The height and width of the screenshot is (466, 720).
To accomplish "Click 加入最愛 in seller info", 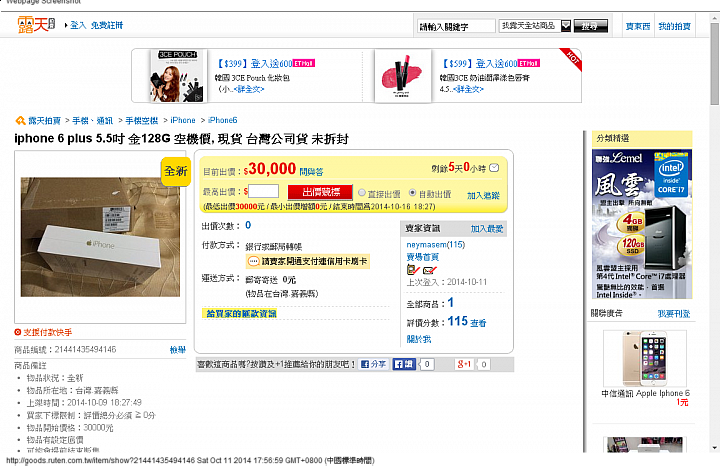I will [x=487, y=229].
